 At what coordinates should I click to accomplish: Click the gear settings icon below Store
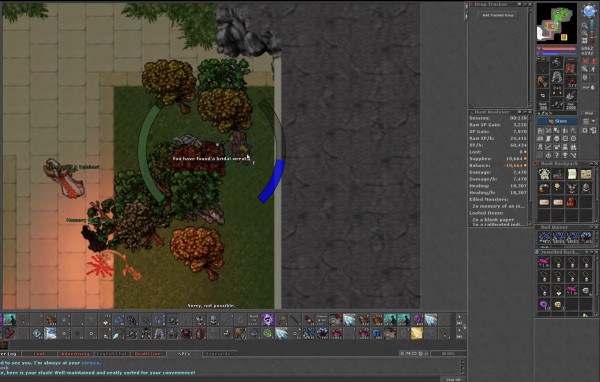(585, 131)
